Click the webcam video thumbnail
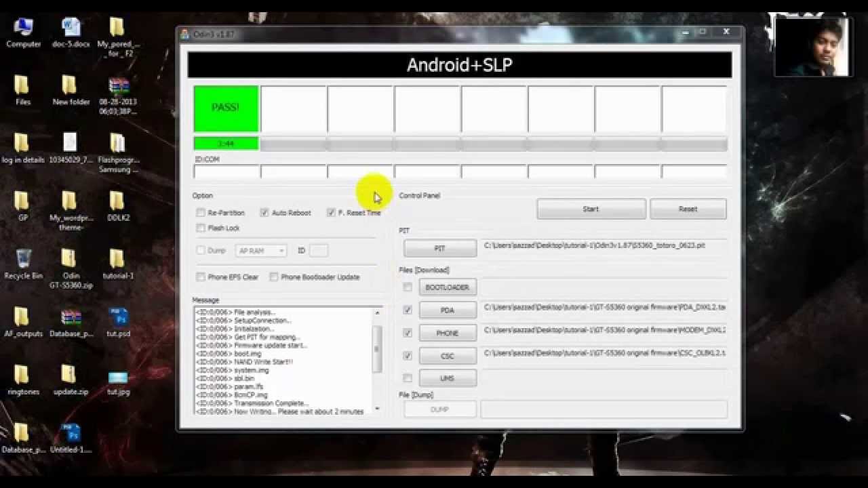This screenshot has height=488, width=868. tap(812, 46)
